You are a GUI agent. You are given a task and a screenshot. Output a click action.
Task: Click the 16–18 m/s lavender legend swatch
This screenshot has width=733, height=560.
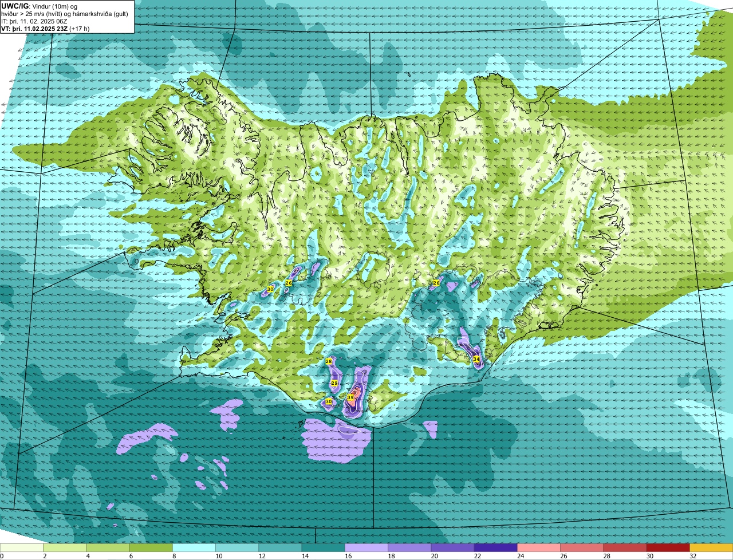(x=366, y=548)
